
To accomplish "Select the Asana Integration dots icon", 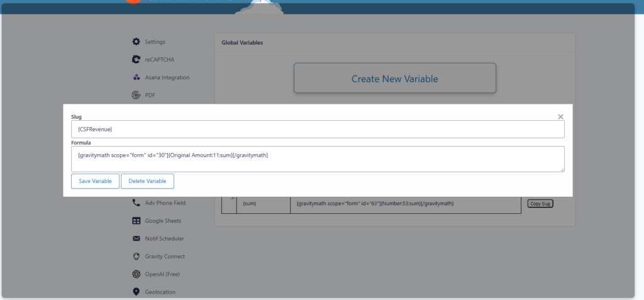I will tap(136, 77).
